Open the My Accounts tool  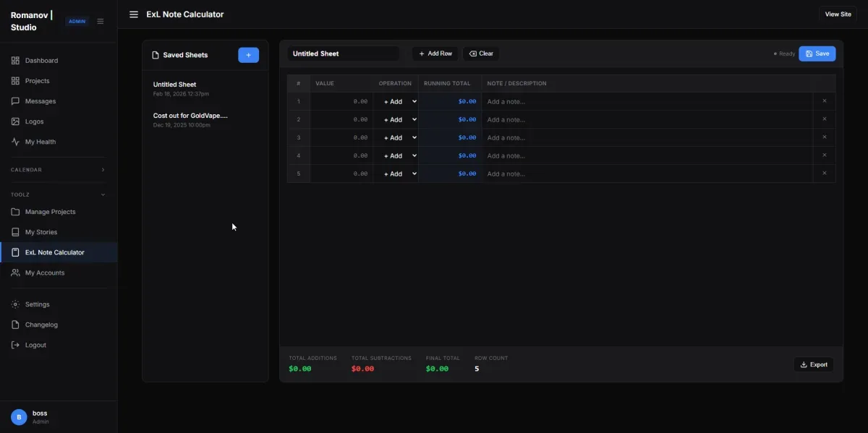(x=44, y=273)
